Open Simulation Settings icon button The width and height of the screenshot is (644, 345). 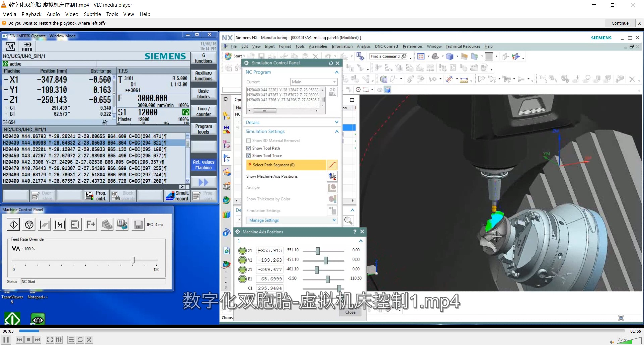[332, 211]
